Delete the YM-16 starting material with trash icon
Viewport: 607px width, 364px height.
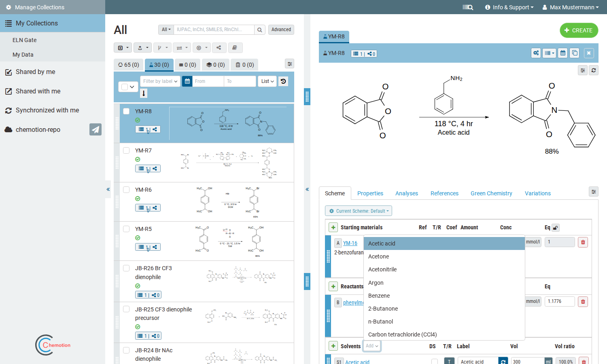tap(583, 242)
